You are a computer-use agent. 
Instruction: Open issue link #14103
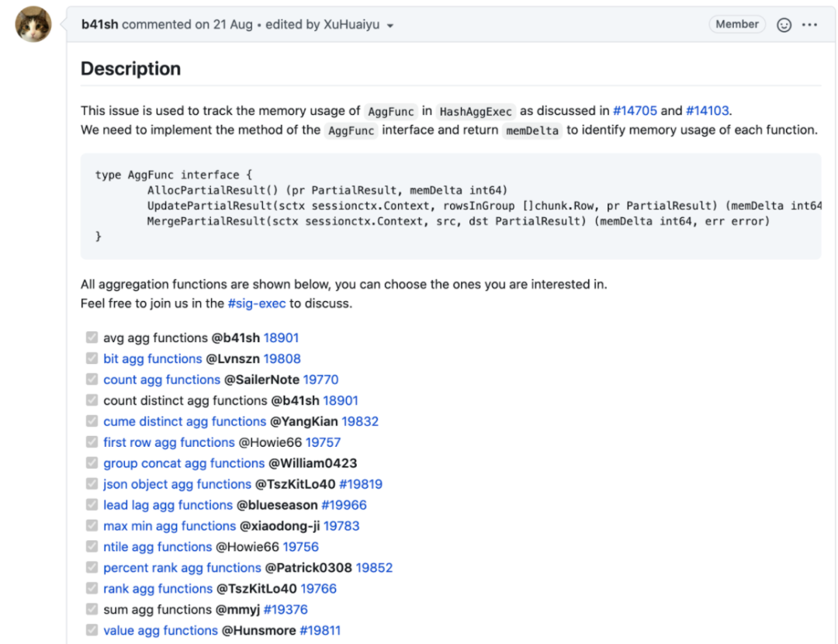[x=707, y=111]
